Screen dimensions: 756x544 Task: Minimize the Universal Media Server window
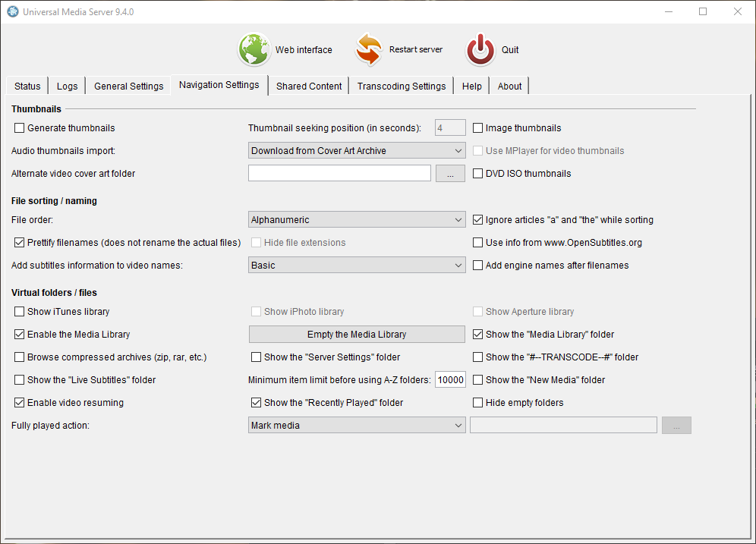(669, 11)
